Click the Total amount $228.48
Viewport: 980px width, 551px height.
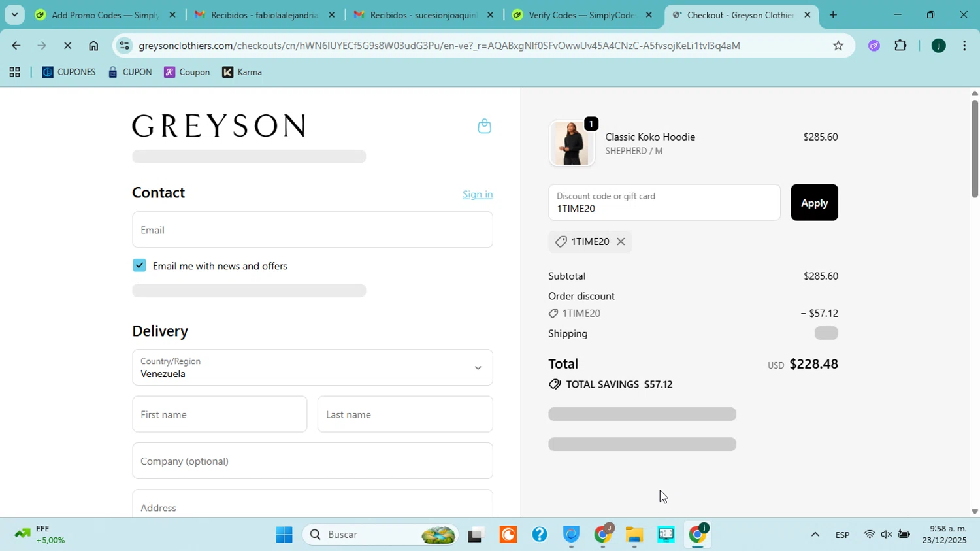(813, 364)
